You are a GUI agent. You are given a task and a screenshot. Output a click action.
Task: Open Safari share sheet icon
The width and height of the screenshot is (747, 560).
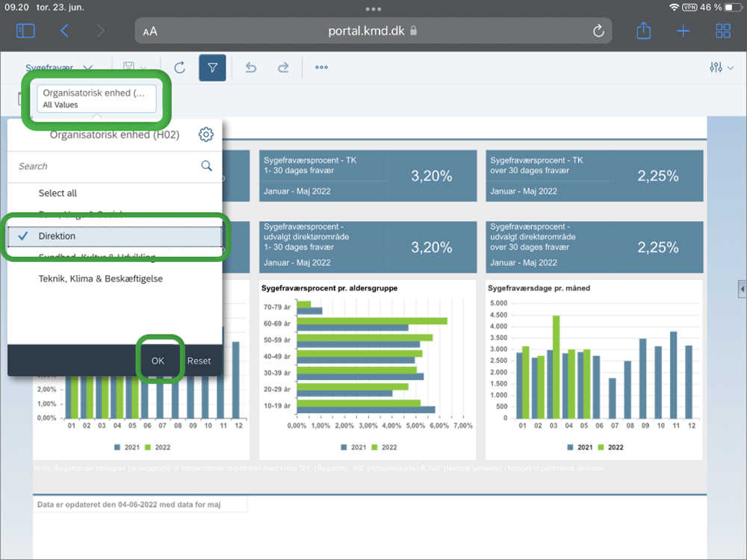point(643,31)
